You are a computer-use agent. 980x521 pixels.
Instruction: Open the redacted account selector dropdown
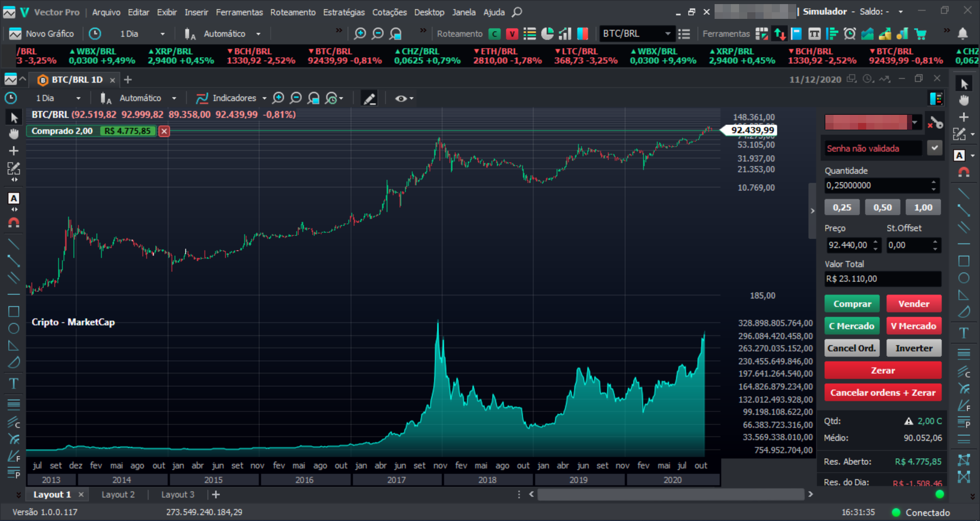(x=915, y=122)
